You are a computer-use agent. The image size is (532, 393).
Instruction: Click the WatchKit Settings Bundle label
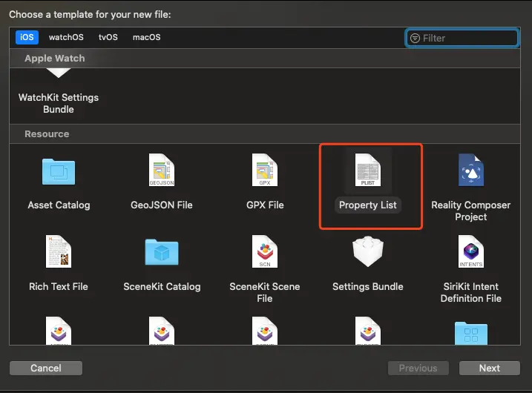click(59, 103)
